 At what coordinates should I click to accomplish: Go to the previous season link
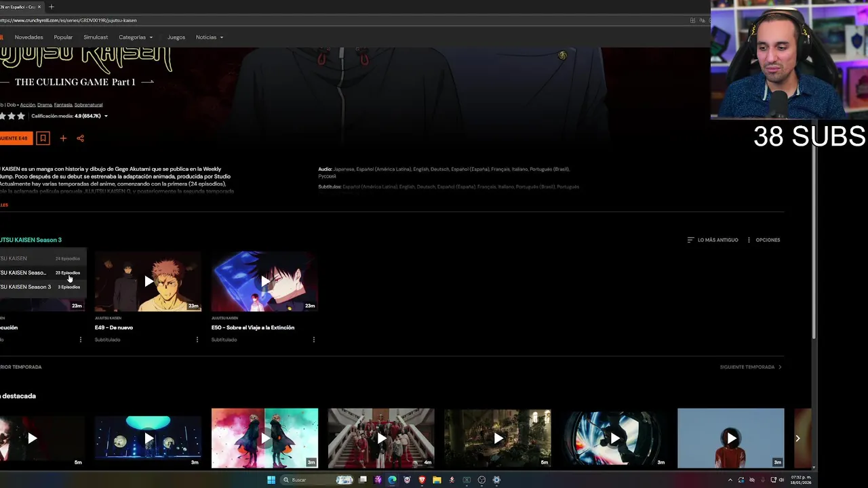click(20, 367)
